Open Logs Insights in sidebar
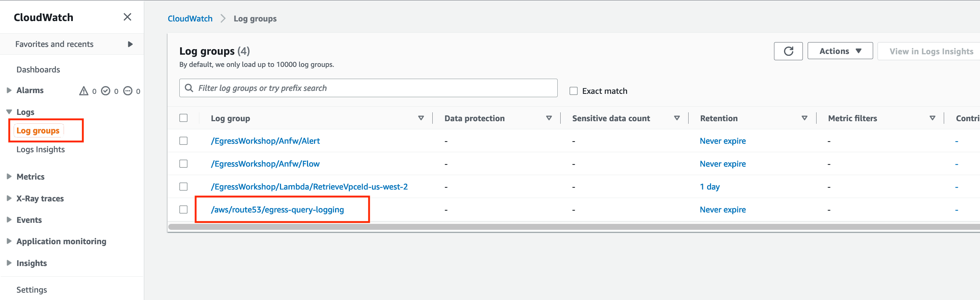The image size is (980, 300). click(40, 149)
